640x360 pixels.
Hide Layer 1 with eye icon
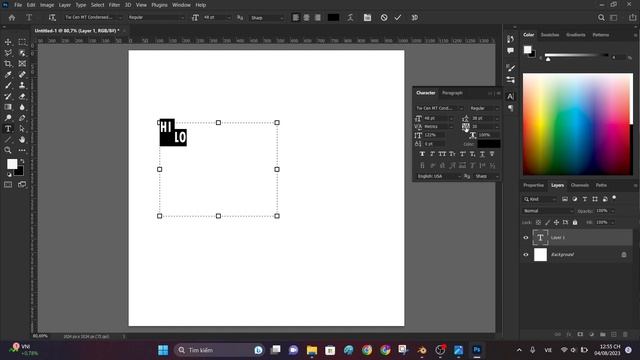click(526, 237)
